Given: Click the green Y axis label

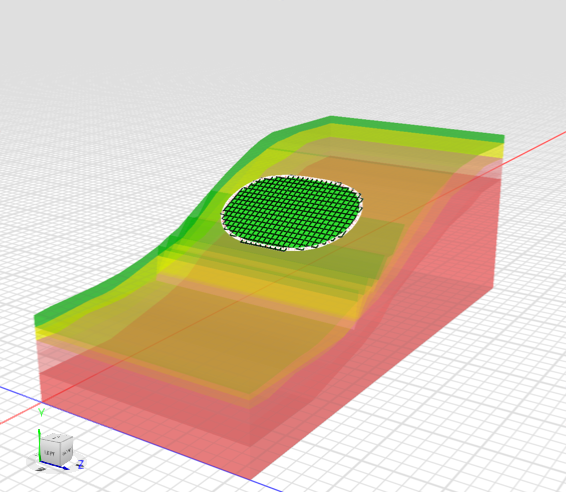Looking at the screenshot, I should coord(41,412).
